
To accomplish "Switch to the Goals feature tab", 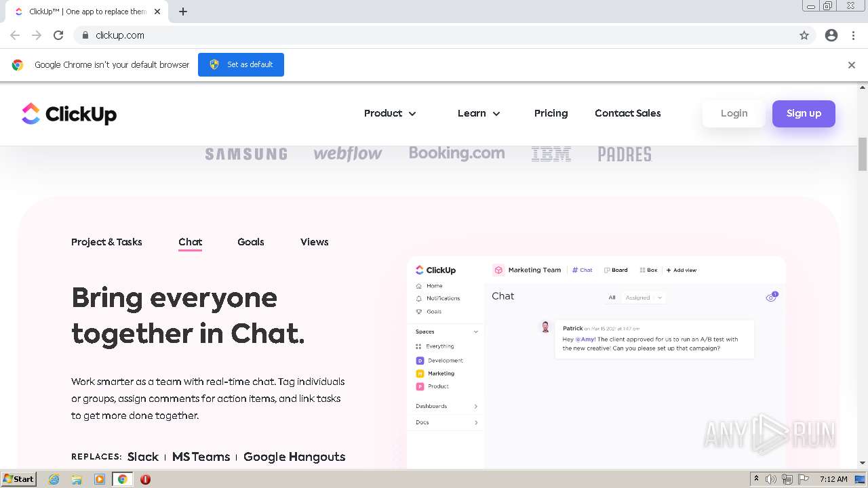I will tap(251, 242).
